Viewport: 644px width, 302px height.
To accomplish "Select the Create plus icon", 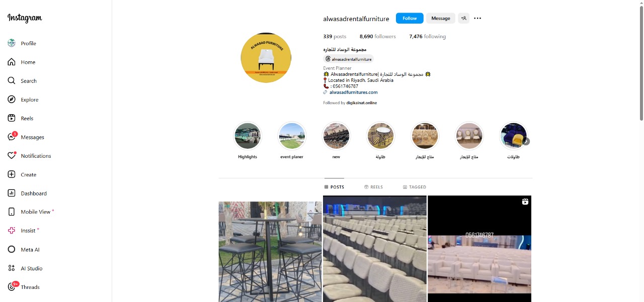I will pos(12,174).
